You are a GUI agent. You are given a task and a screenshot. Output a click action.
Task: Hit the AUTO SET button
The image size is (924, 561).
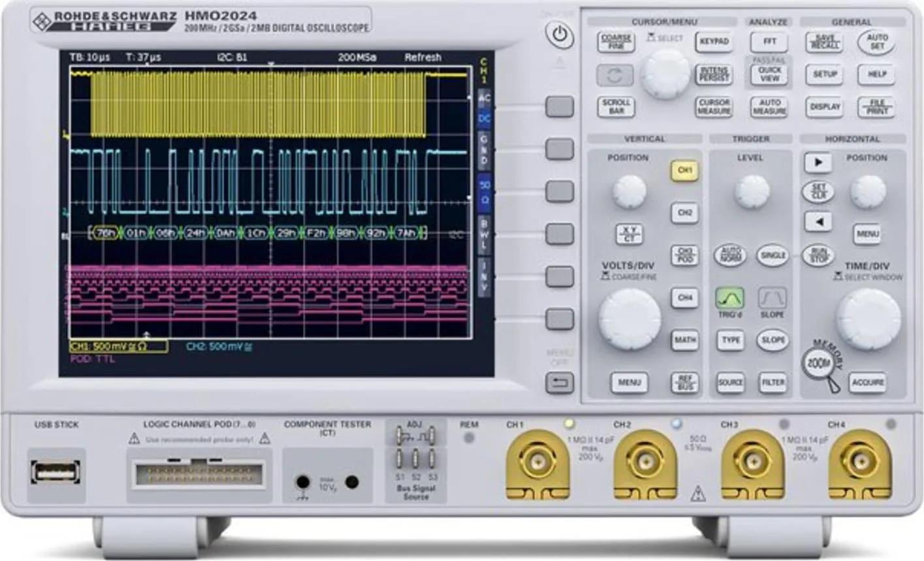point(877,42)
